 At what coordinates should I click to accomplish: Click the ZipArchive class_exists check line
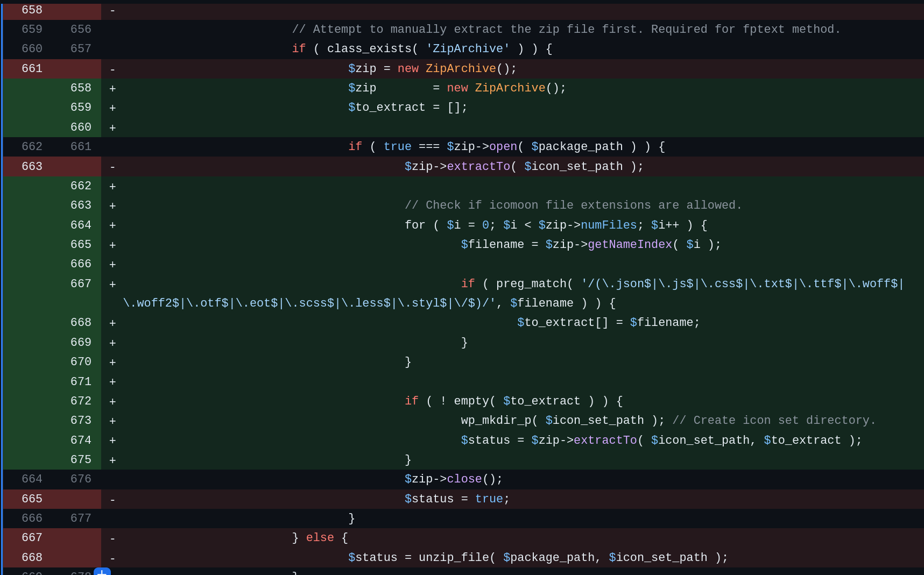(421, 48)
